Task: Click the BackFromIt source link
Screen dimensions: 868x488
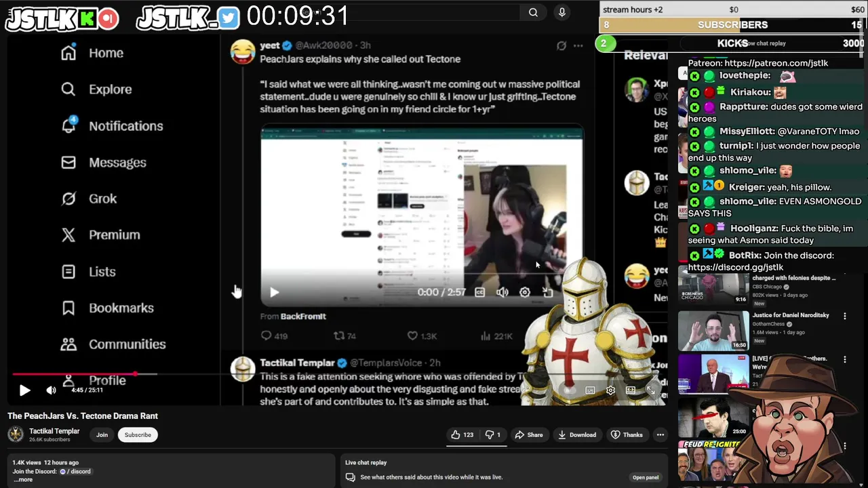Action: 303,317
